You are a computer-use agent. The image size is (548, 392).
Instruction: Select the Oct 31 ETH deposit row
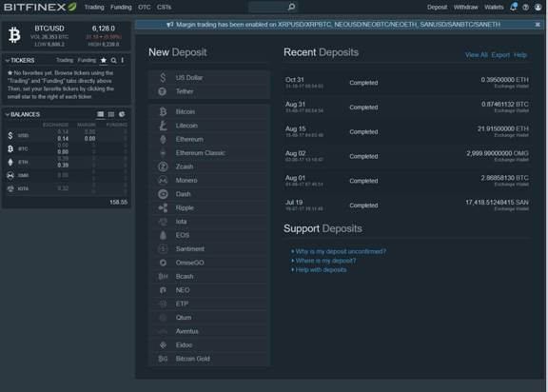tap(407, 83)
